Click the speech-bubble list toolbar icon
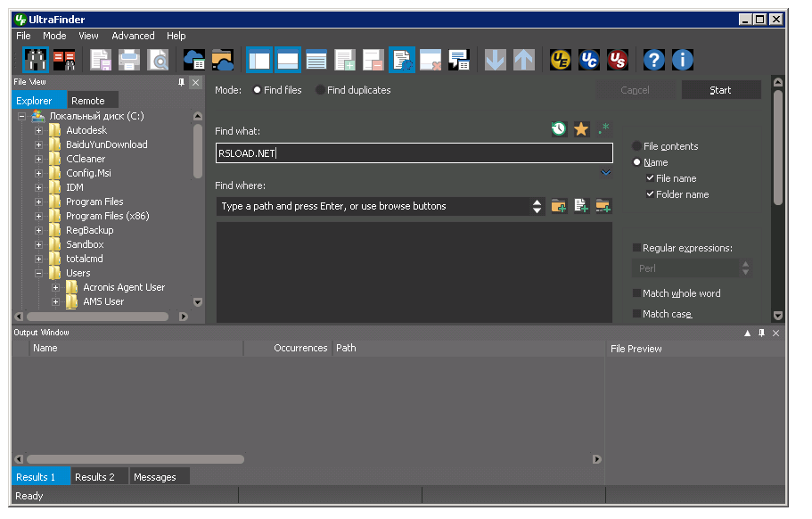The image size is (812, 519). point(459,60)
